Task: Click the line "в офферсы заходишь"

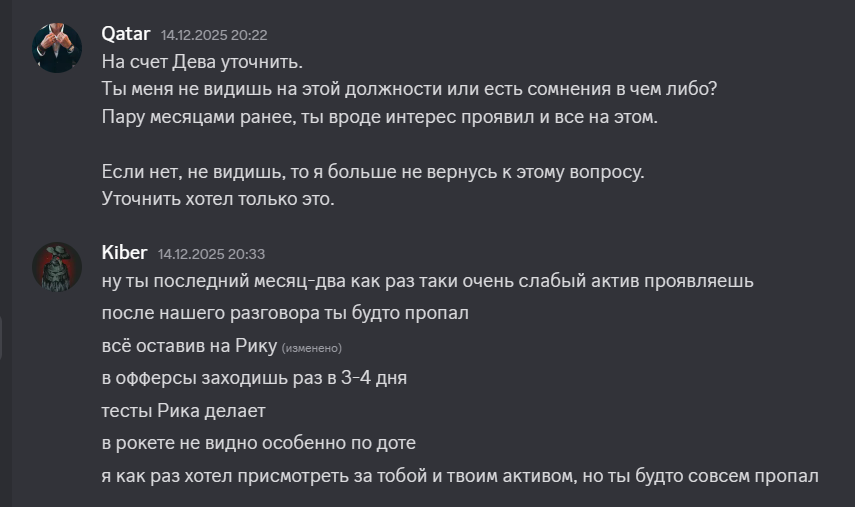Action: tap(254, 378)
